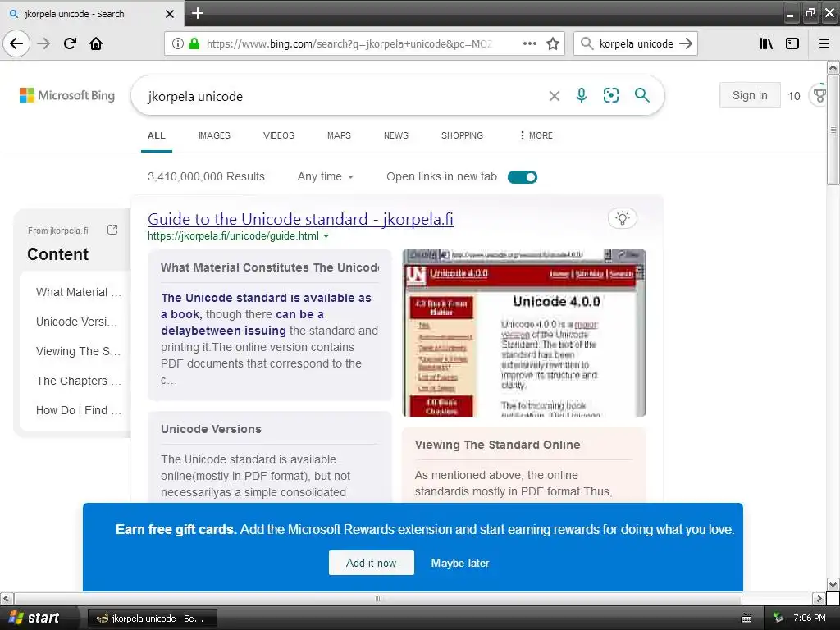Close the jkorpela unicode search tab
Screen dimensions: 840x630
pos(169,14)
